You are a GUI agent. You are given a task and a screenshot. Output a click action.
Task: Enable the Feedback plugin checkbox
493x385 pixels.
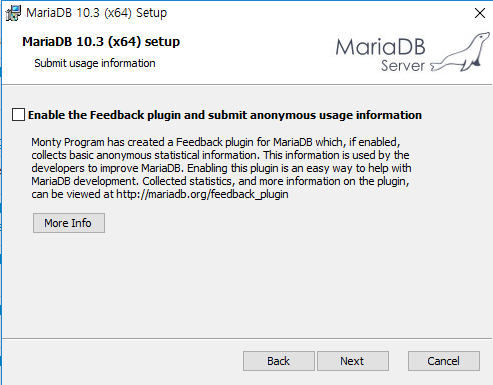[x=18, y=115]
